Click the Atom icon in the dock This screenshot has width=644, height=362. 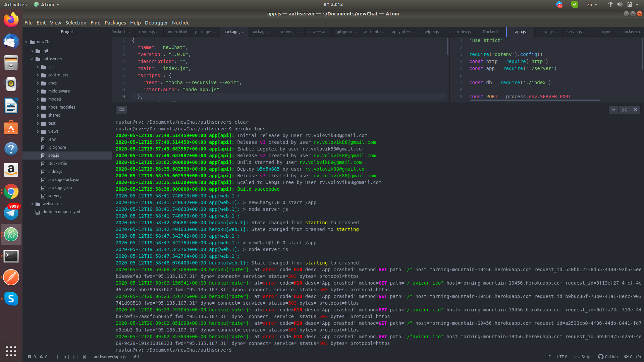pyautogui.click(x=11, y=234)
